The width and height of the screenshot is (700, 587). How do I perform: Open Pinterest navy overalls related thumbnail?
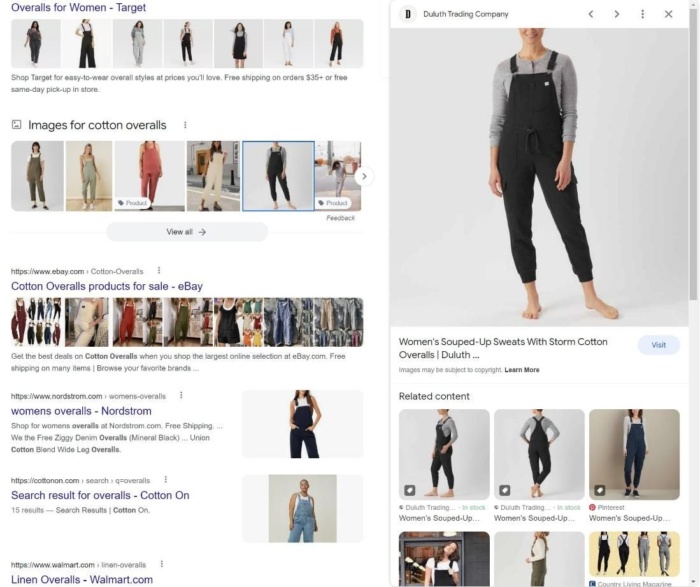point(634,454)
